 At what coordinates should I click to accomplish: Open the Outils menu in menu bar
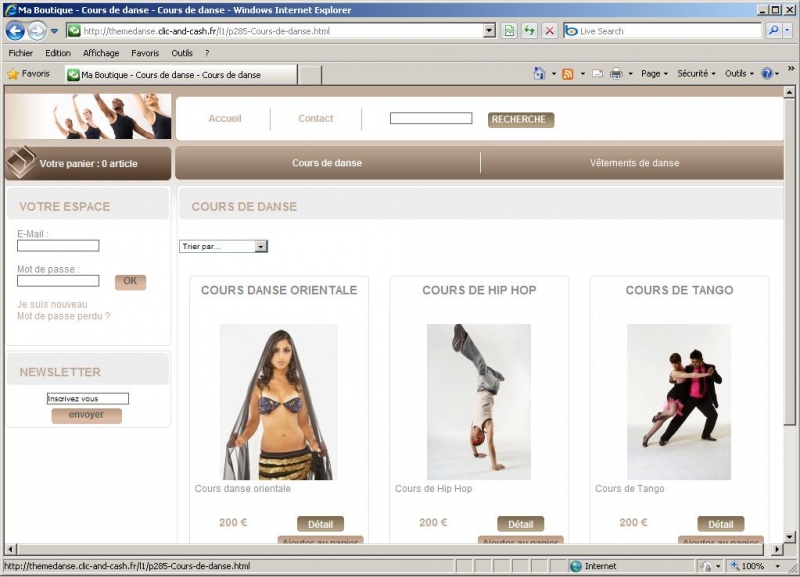182,53
